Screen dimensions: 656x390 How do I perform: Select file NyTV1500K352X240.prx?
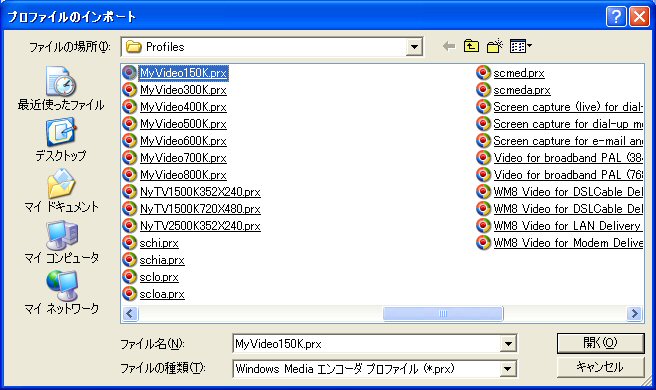[x=200, y=192]
